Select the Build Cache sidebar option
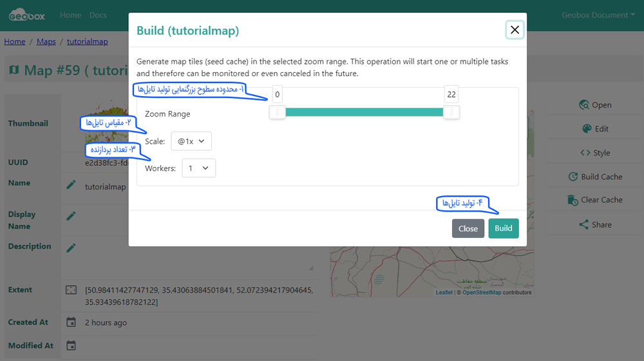This screenshot has height=361, width=644. pyautogui.click(x=595, y=177)
